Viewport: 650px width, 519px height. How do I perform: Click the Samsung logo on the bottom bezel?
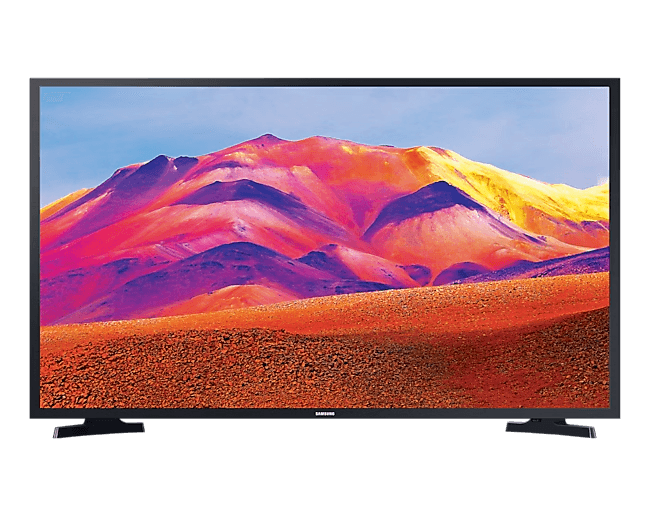pyautogui.click(x=325, y=413)
